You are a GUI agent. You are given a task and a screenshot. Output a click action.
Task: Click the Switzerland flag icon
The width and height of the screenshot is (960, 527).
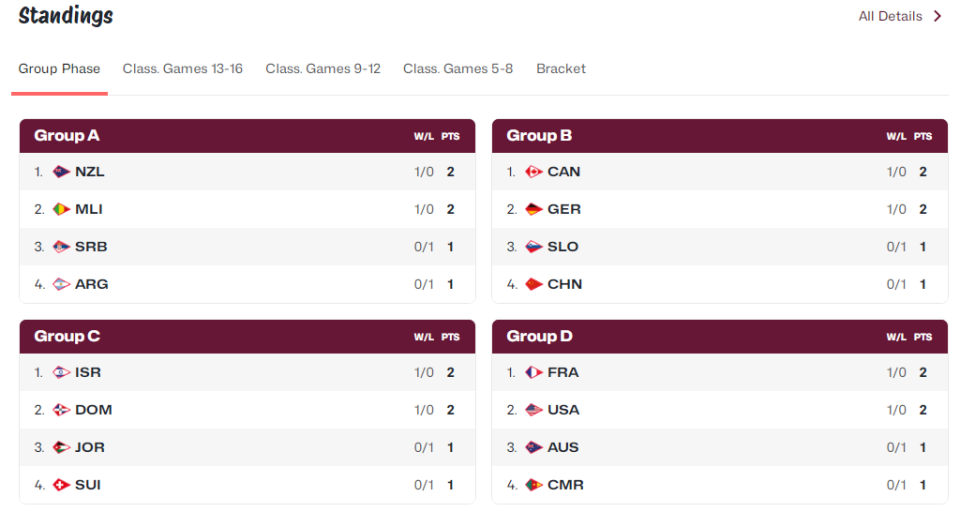coord(61,485)
